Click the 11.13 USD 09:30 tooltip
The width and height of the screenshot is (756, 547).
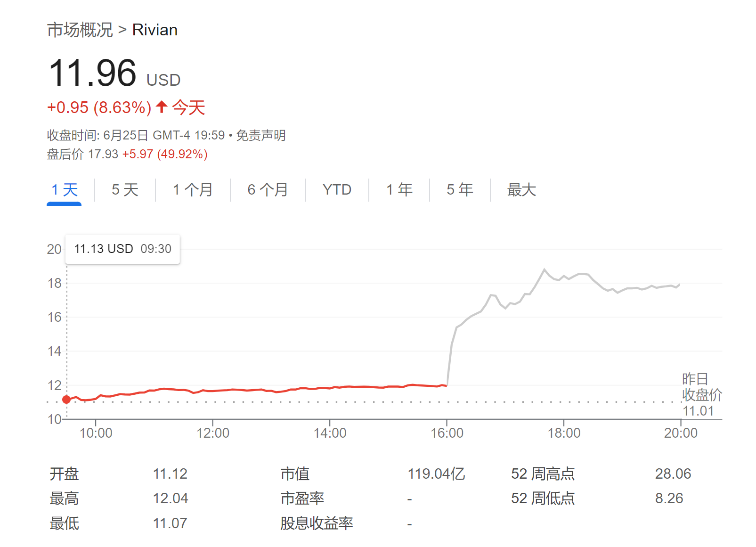(x=122, y=249)
